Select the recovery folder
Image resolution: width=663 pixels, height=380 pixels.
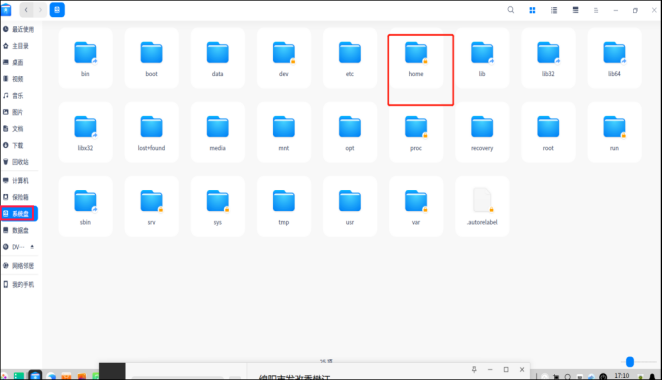coord(482,133)
